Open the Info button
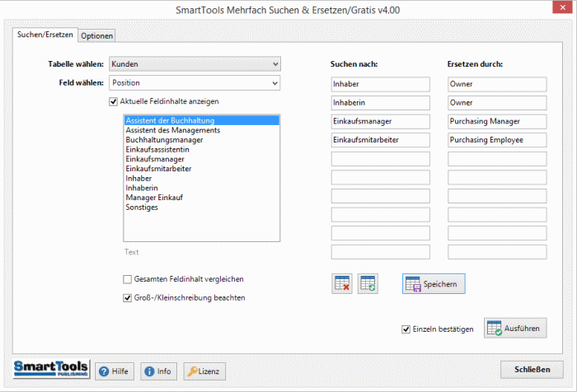 pos(158,371)
